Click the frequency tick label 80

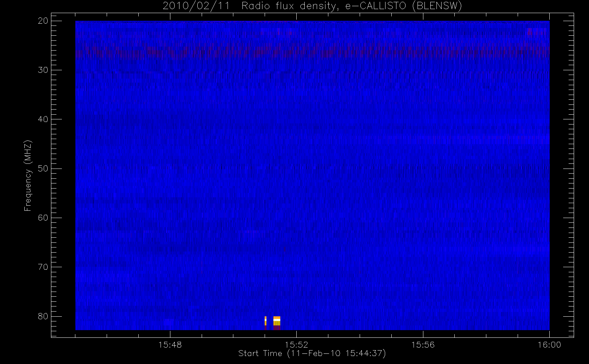point(43,316)
